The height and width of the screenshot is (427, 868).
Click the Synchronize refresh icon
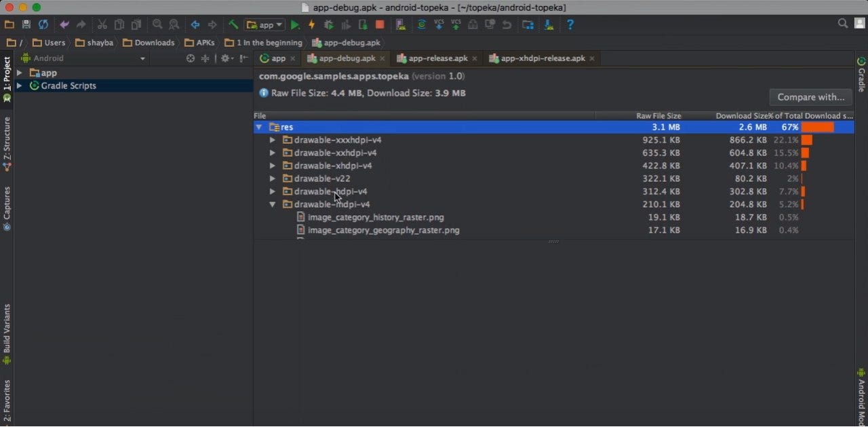pos(43,24)
